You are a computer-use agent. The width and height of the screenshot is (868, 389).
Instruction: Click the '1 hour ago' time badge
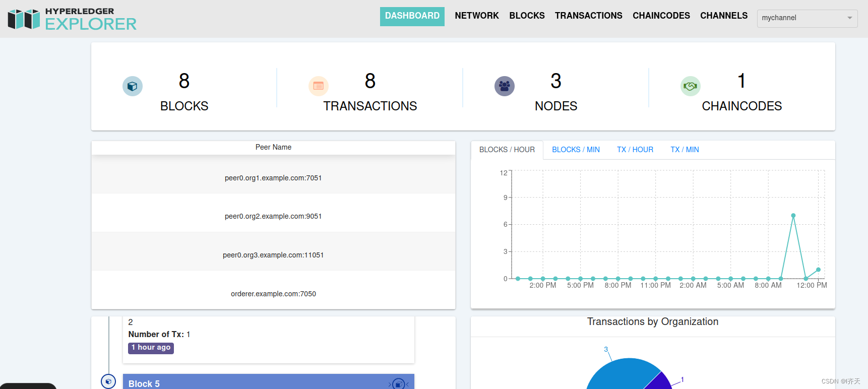point(151,348)
